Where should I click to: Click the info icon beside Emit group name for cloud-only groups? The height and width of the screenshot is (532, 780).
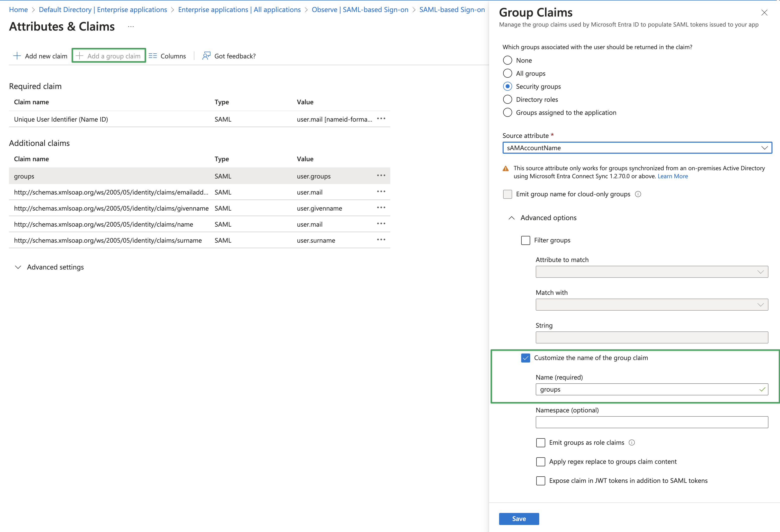click(638, 194)
